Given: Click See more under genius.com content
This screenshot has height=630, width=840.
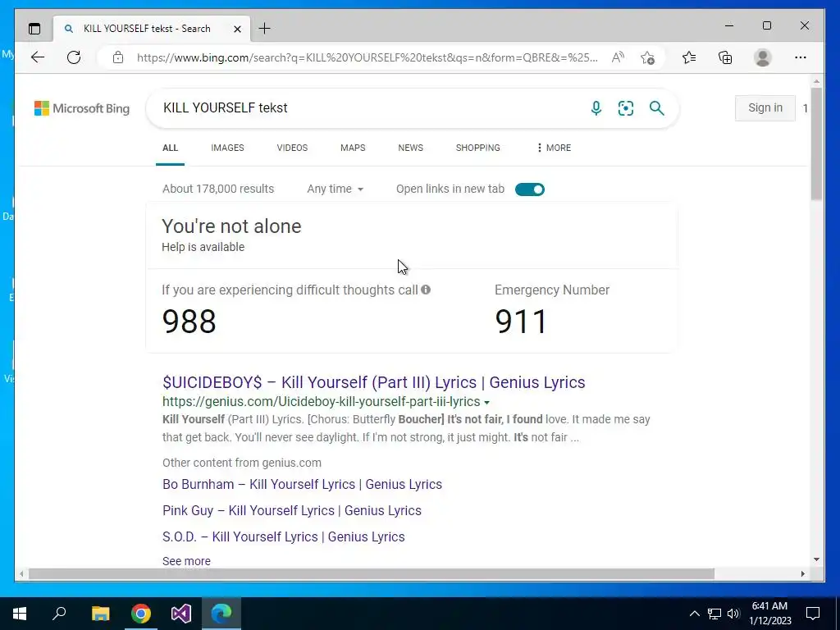Looking at the screenshot, I should pyautogui.click(x=186, y=561).
